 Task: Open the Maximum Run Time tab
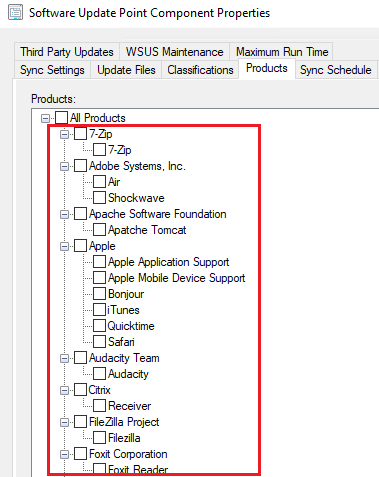(282, 52)
